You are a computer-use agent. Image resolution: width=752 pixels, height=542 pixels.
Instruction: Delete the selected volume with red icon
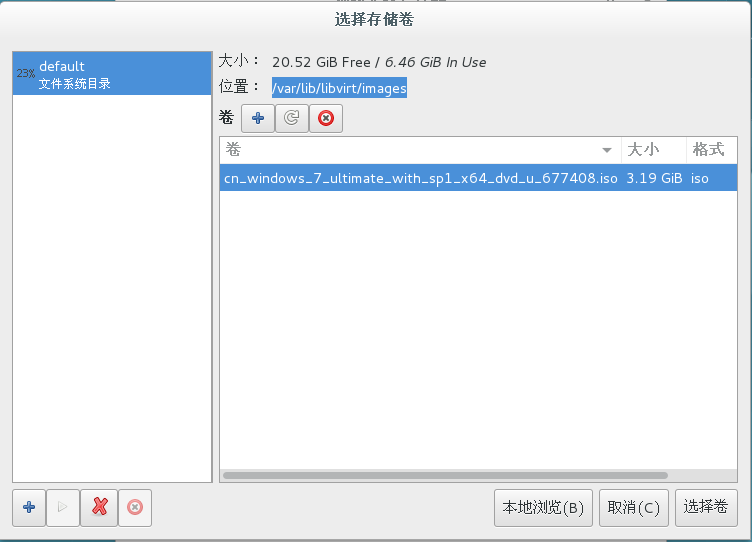pos(326,118)
